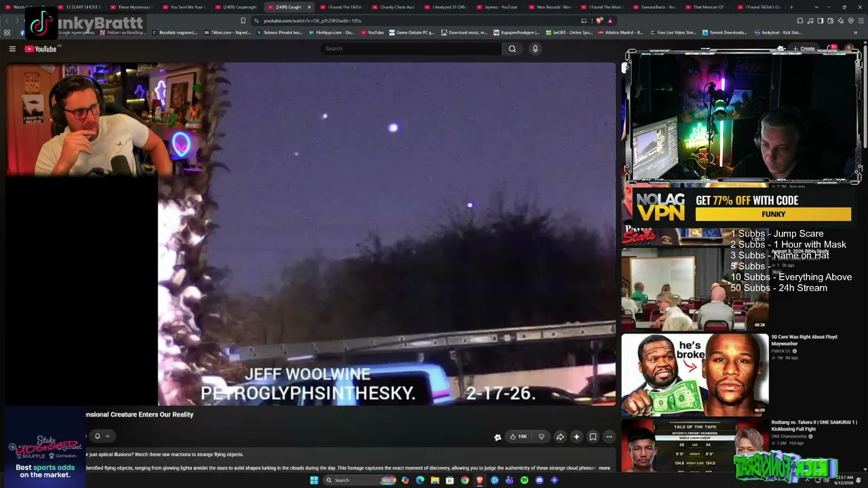
Task: Expand the video description with 'more'
Action: tap(604, 468)
